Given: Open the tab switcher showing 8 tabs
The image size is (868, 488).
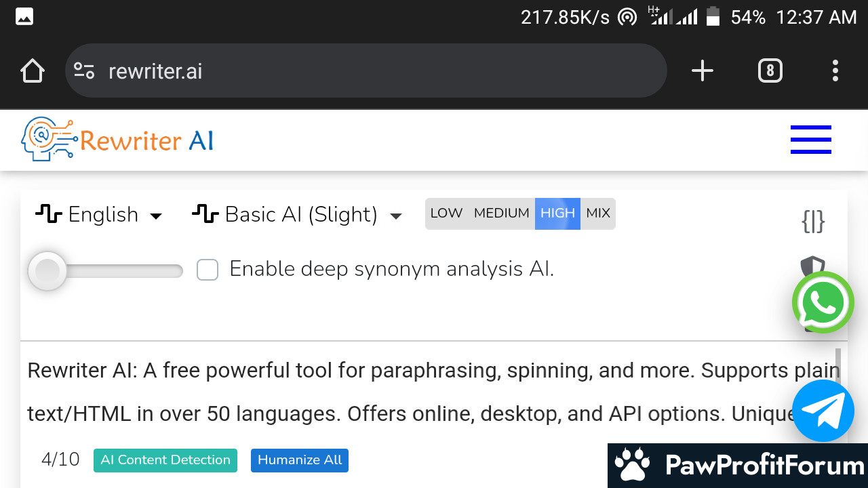Looking at the screenshot, I should (x=770, y=70).
